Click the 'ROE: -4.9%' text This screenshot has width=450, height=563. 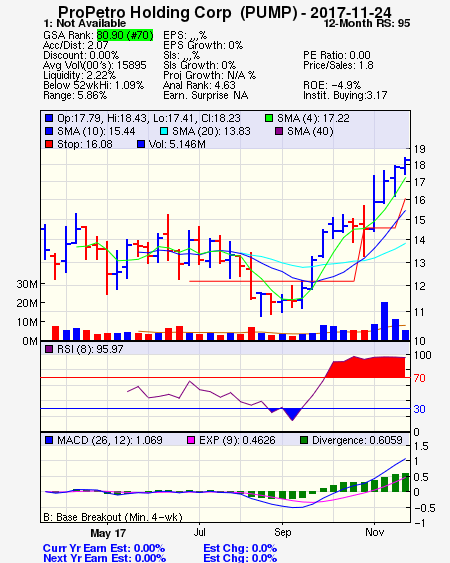[332, 85]
